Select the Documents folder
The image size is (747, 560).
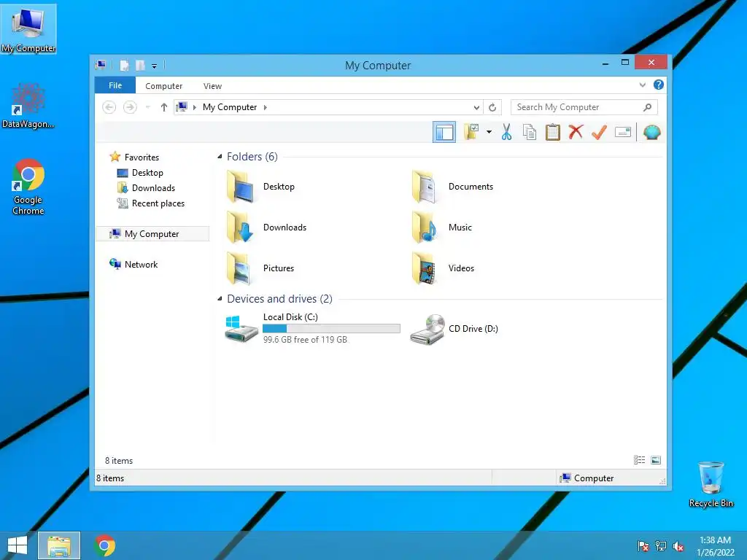click(x=452, y=187)
